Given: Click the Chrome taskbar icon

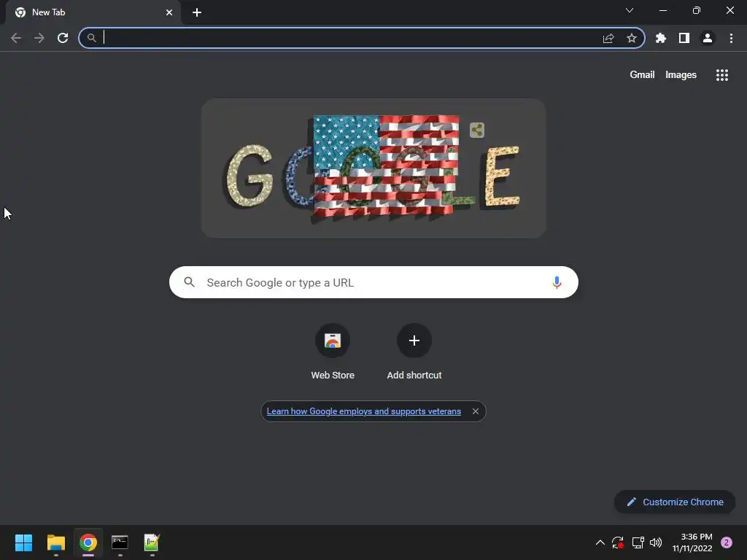Looking at the screenshot, I should [88, 542].
